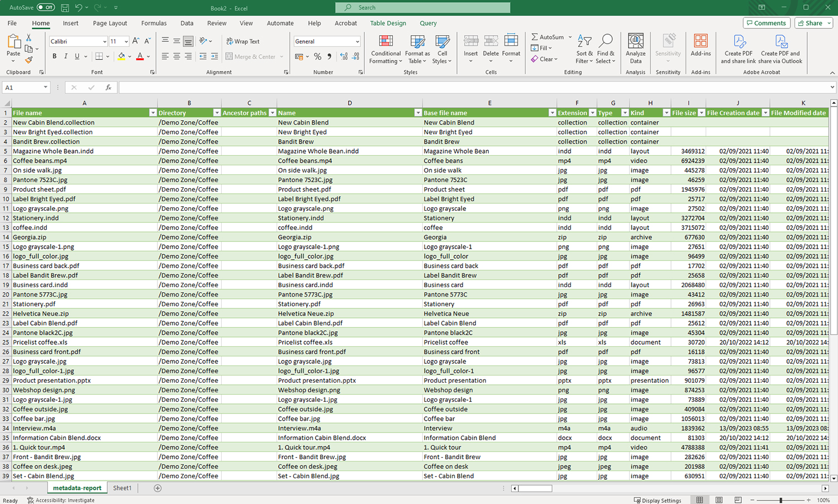Open the Extension column filter dropdown
The height and width of the screenshot is (504, 838).
click(592, 113)
